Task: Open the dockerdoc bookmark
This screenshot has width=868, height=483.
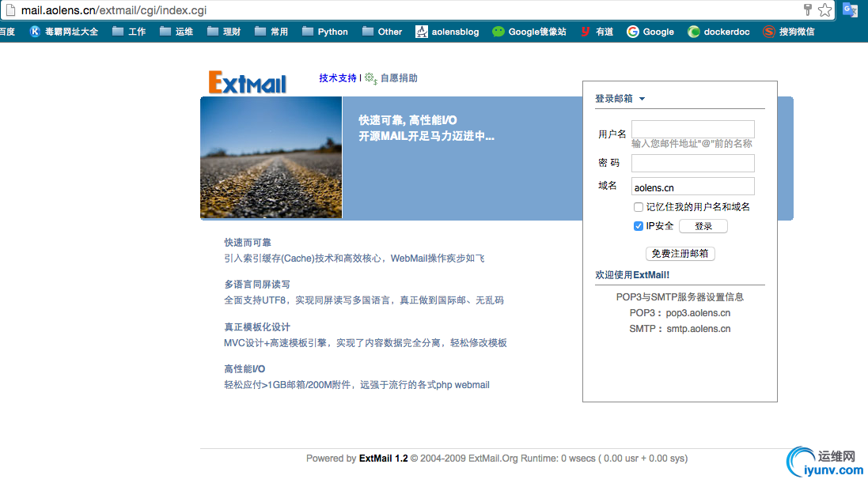Action: 718,32
